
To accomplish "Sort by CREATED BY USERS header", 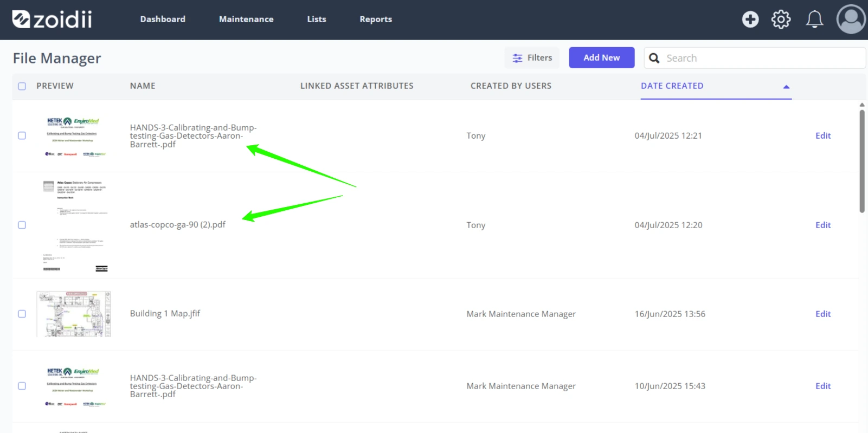I will pyautogui.click(x=511, y=86).
